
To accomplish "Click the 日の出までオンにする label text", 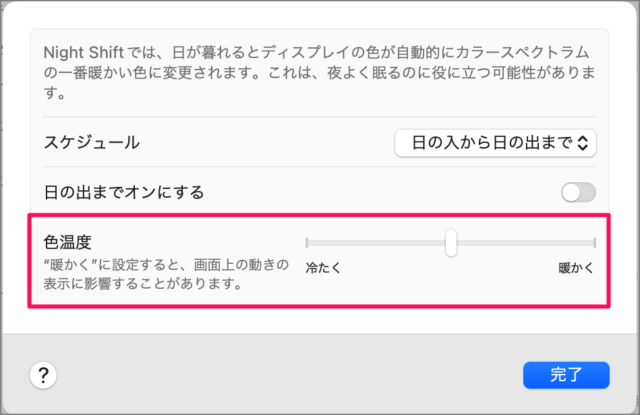I will [x=125, y=193].
